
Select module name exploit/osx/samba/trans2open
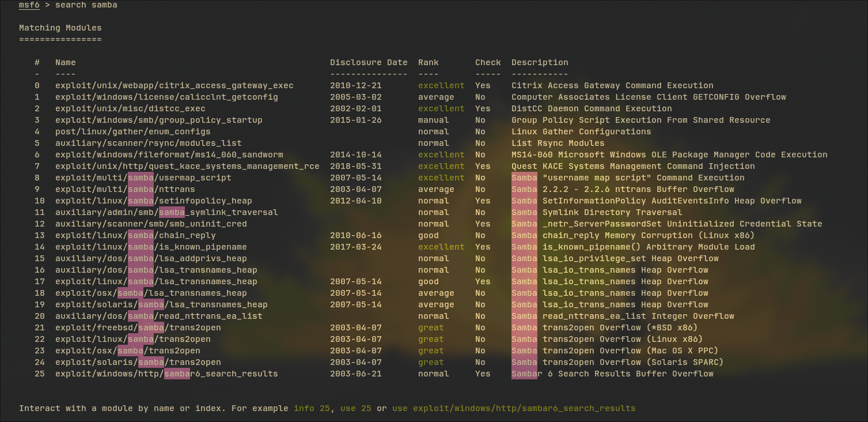point(128,351)
